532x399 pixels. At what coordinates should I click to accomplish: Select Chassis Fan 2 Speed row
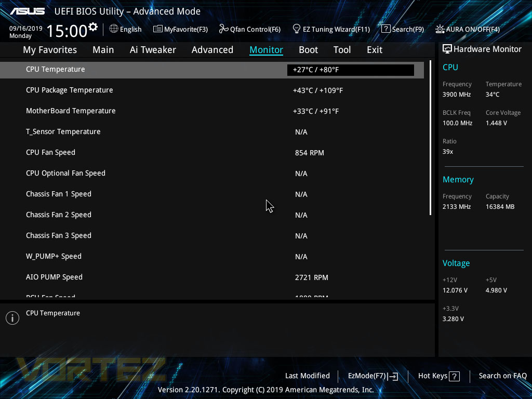tap(212, 215)
